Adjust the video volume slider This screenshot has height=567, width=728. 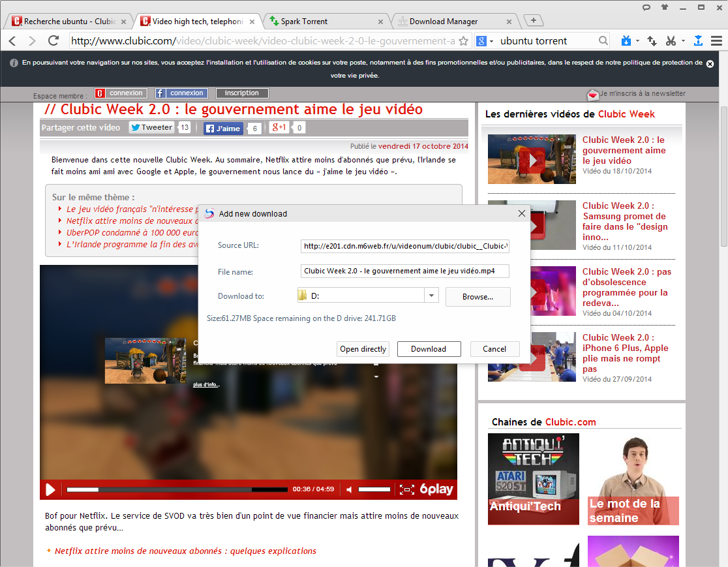374,489
